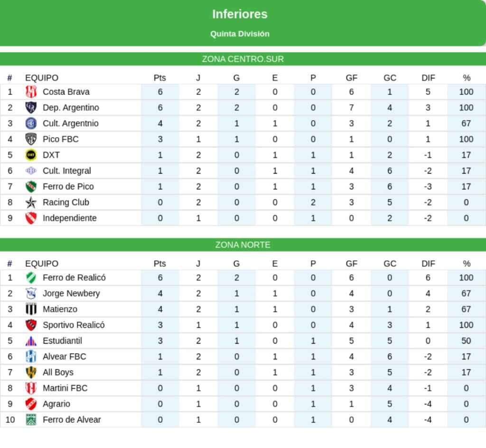This screenshot has height=448, width=486.
Task: Click the Inferiores title banner
Action: [240, 14]
